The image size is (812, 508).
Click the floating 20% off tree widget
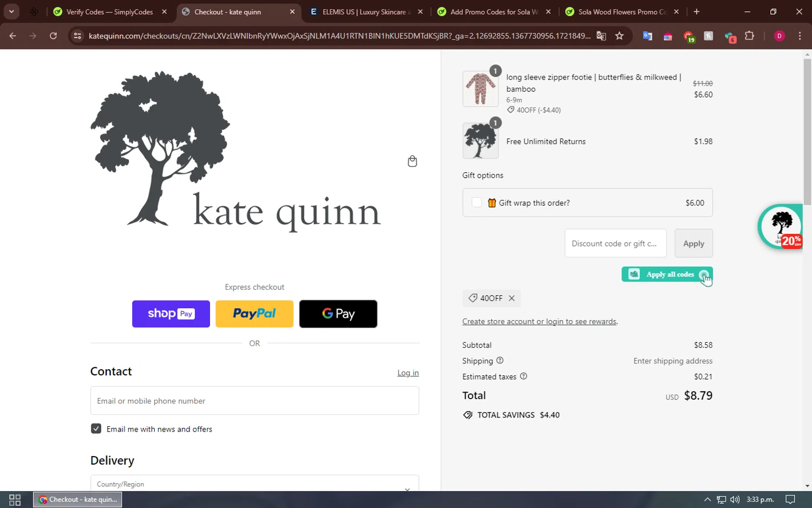pyautogui.click(x=780, y=226)
